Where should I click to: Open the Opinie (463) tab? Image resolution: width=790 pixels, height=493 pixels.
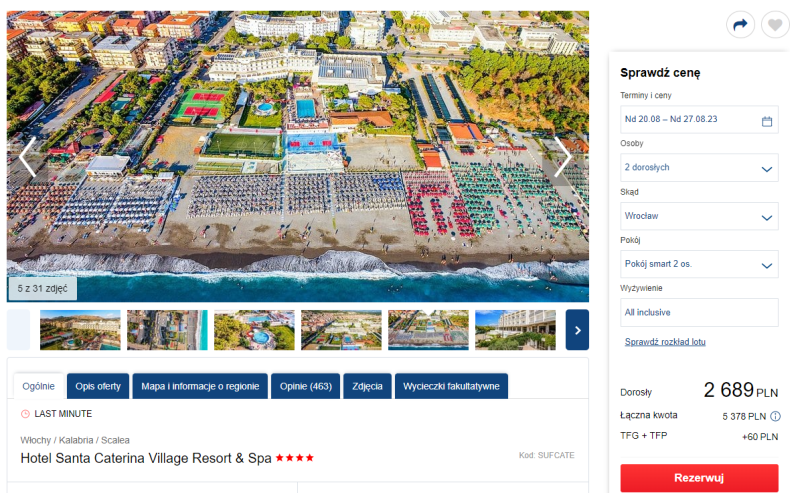[306, 386]
